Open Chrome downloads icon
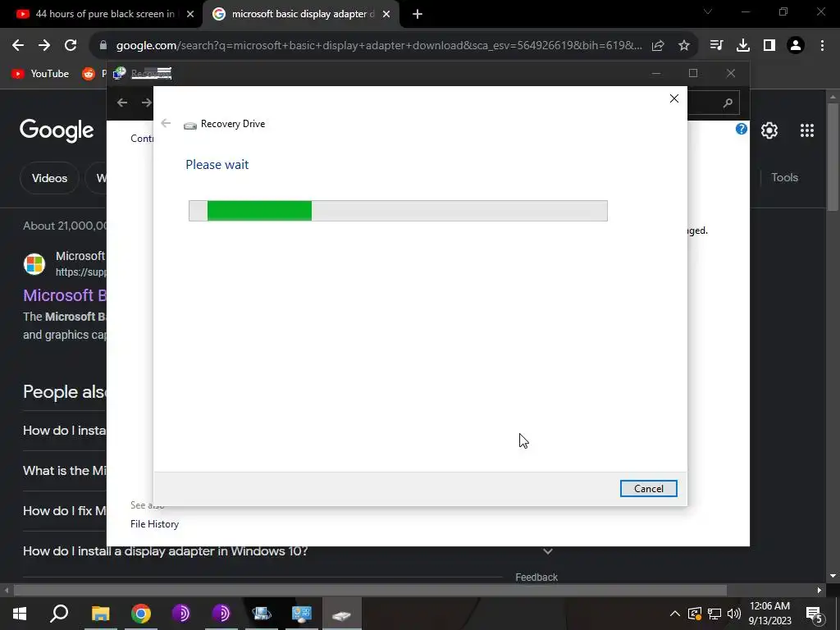Viewport: 840px width, 630px height. click(x=743, y=46)
